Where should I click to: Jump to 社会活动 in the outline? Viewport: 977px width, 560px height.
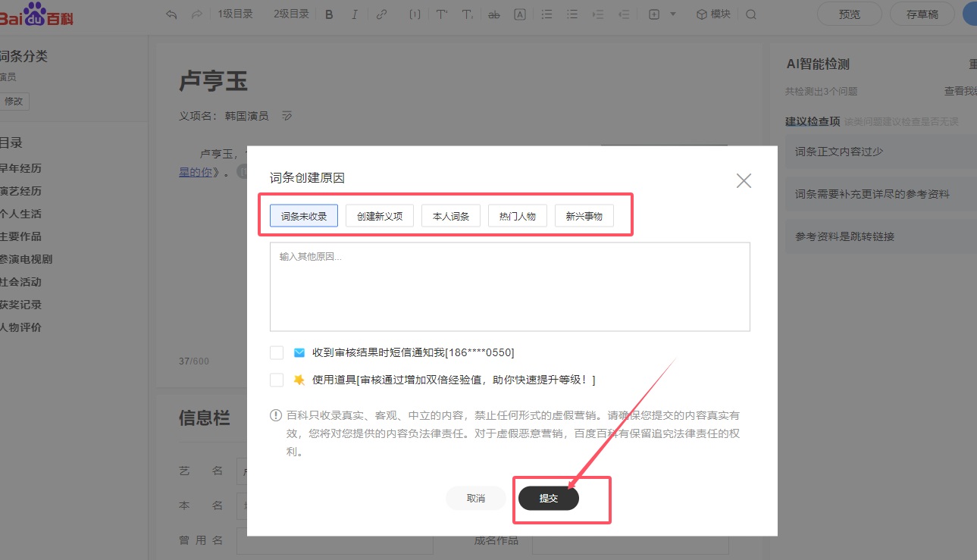point(20,282)
